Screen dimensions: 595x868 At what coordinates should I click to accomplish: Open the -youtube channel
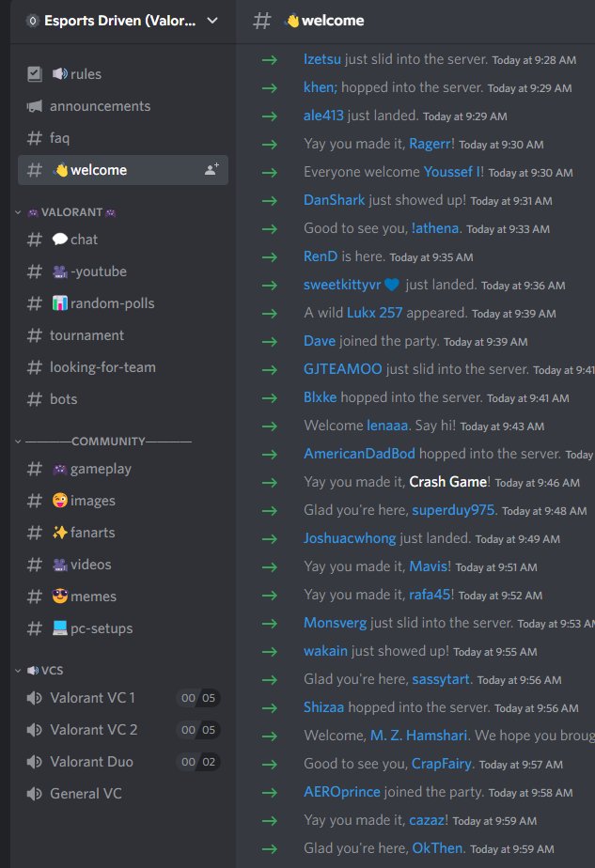click(x=123, y=271)
